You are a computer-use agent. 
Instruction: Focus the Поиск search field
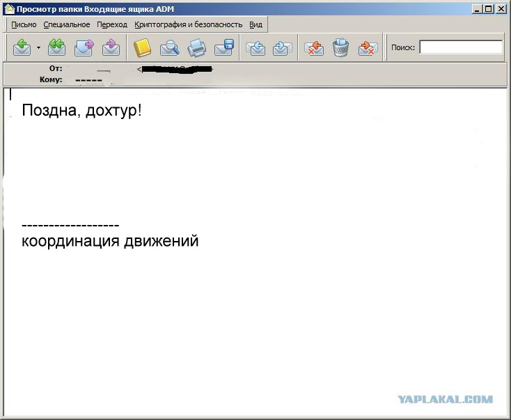click(461, 47)
